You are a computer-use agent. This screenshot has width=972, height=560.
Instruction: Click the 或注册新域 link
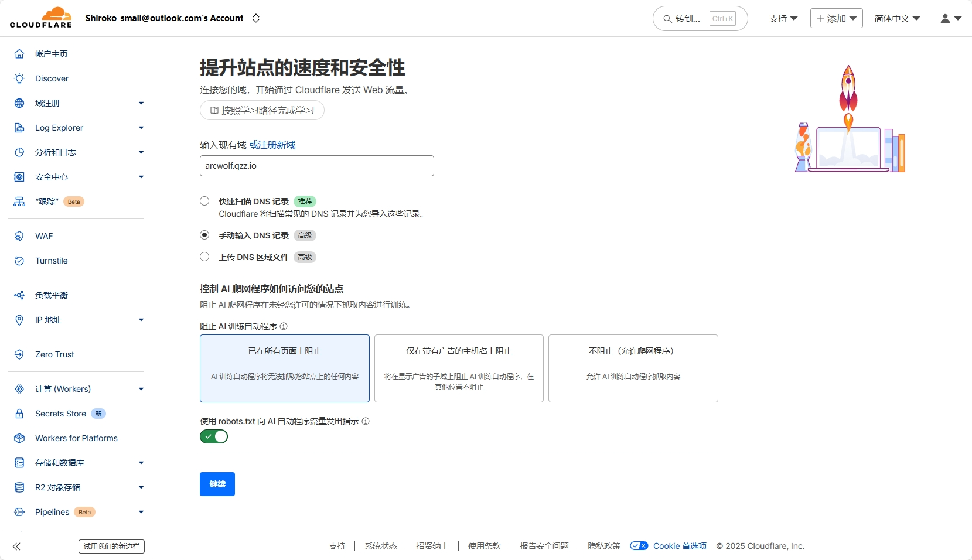tap(272, 145)
